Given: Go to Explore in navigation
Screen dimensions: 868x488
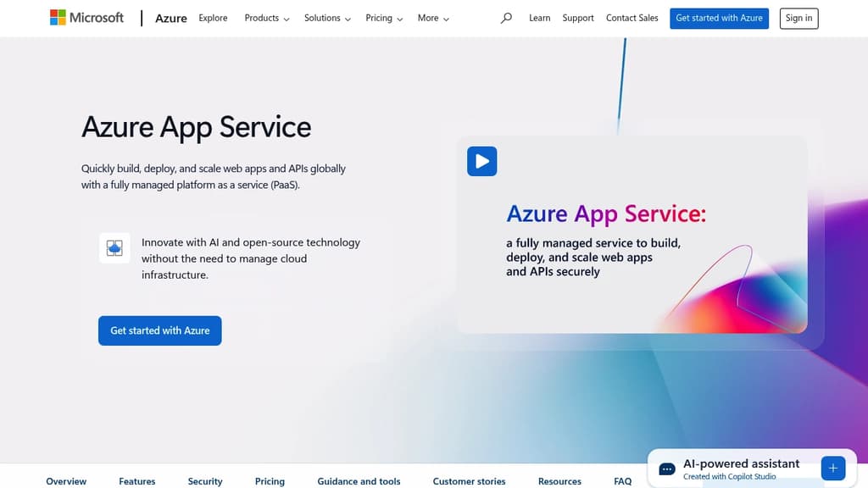Looking at the screenshot, I should pyautogui.click(x=213, y=19).
